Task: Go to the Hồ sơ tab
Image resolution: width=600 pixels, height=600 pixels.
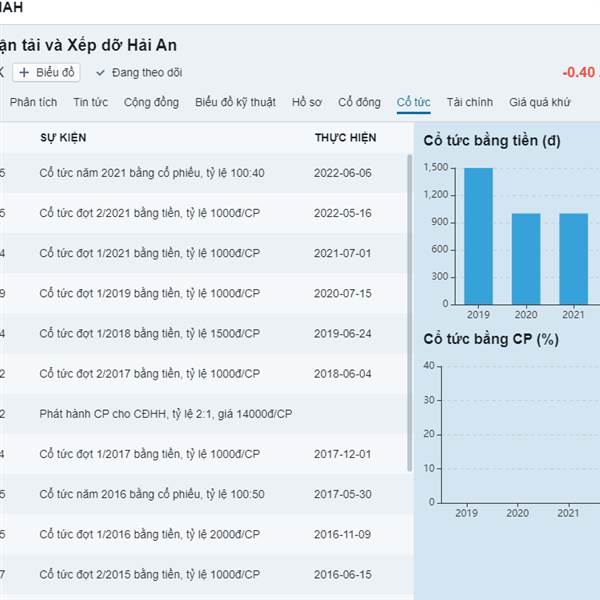Action: (x=307, y=102)
